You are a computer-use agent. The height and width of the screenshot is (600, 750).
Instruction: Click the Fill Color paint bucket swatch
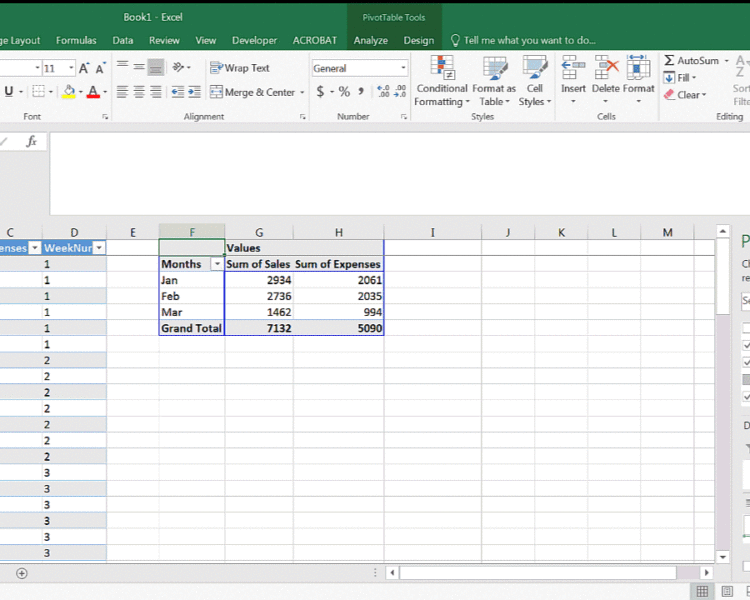pyautogui.click(x=68, y=92)
